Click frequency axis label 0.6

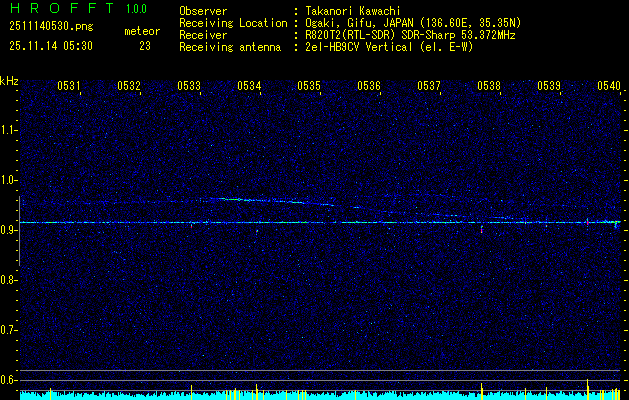(7, 380)
